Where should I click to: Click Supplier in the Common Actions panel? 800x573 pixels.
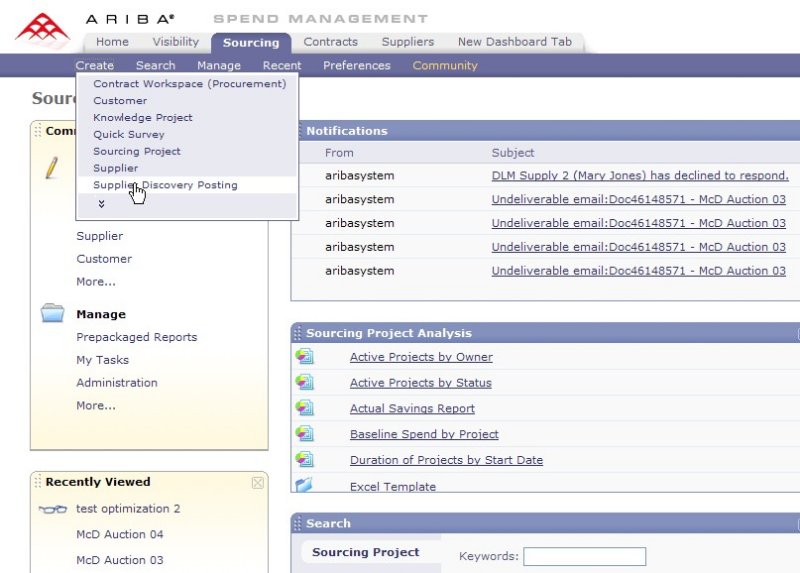[x=99, y=236]
